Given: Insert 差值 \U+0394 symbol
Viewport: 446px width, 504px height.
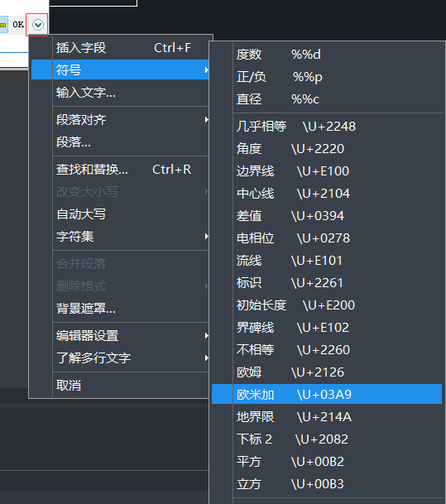Looking at the screenshot, I should pyautogui.click(x=327, y=216).
